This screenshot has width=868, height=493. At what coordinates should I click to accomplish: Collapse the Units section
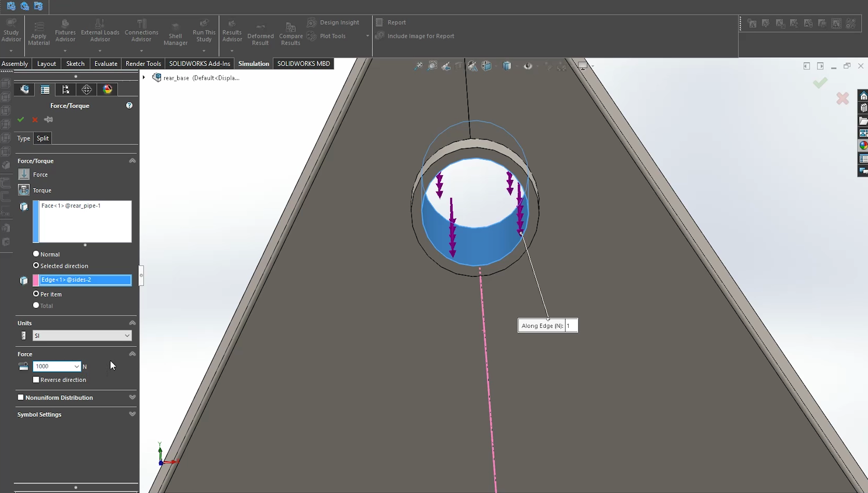point(132,323)
